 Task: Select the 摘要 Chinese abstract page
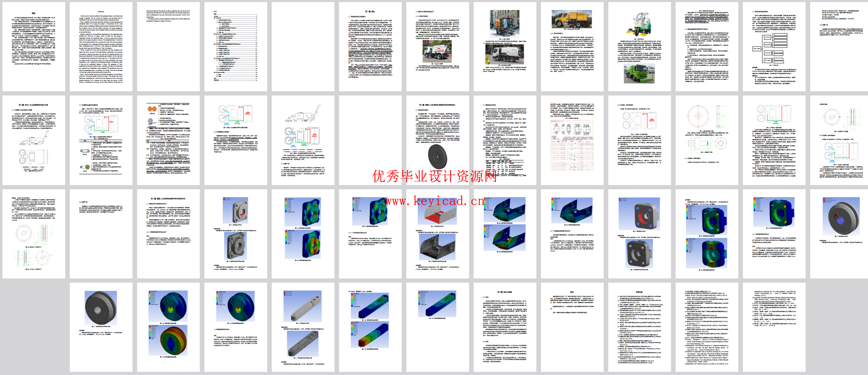(33, 47)
